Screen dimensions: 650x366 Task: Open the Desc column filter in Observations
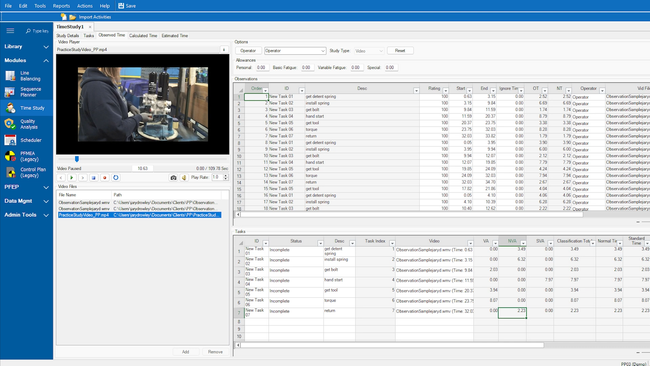tap(416, 90)
